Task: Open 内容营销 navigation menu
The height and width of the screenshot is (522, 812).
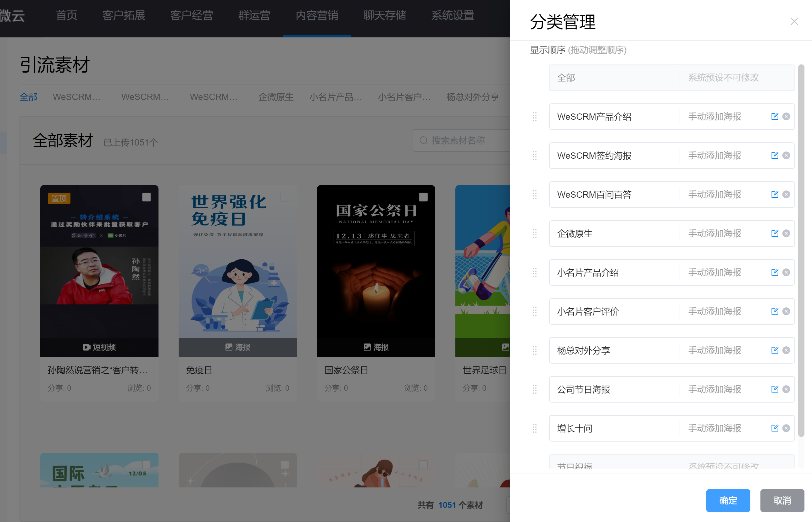Action: pyautogui.click(x=317, y=16)
